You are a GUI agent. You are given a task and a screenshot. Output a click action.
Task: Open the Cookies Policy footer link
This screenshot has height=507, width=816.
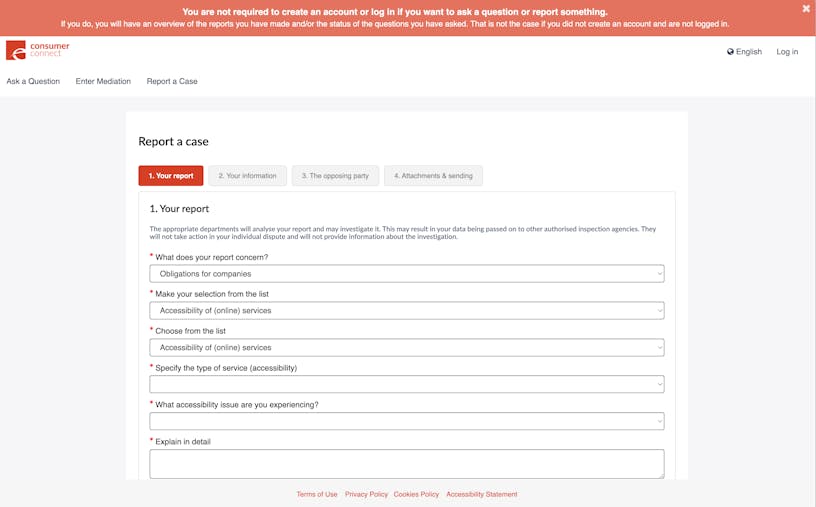(416, 494)
